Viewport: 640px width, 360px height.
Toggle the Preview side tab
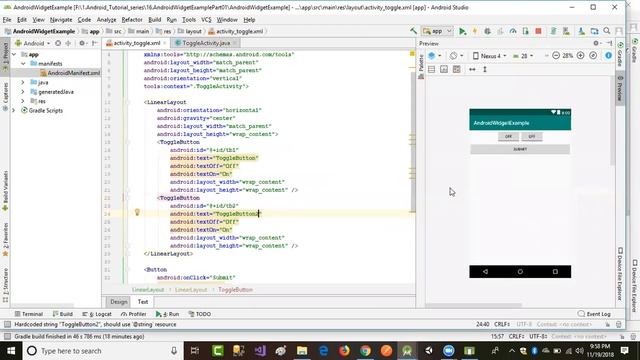point(620,89)
